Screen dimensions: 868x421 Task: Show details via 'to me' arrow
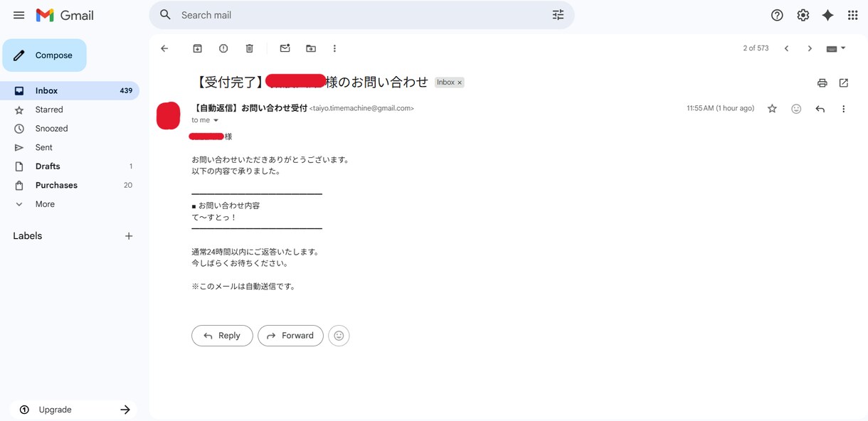click(216, 120)
